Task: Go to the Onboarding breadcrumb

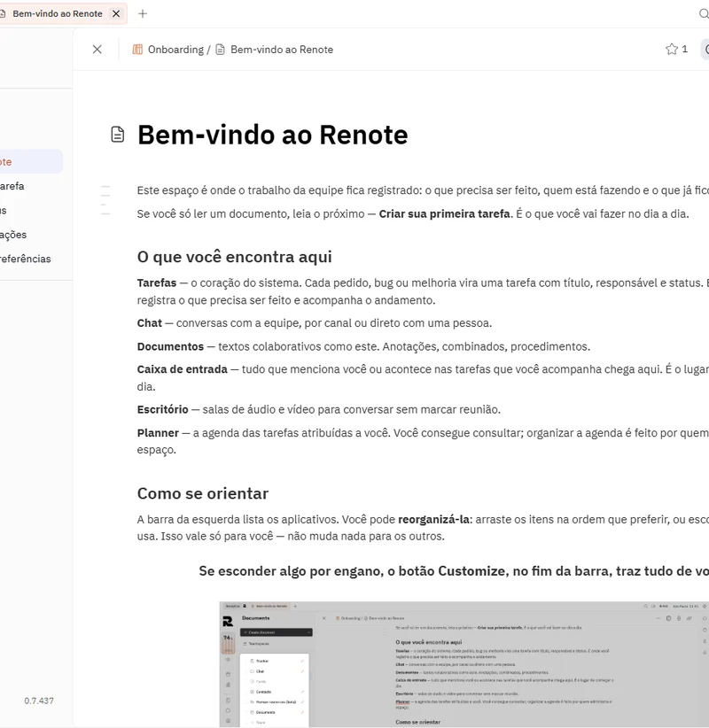Action: [175, 50]
